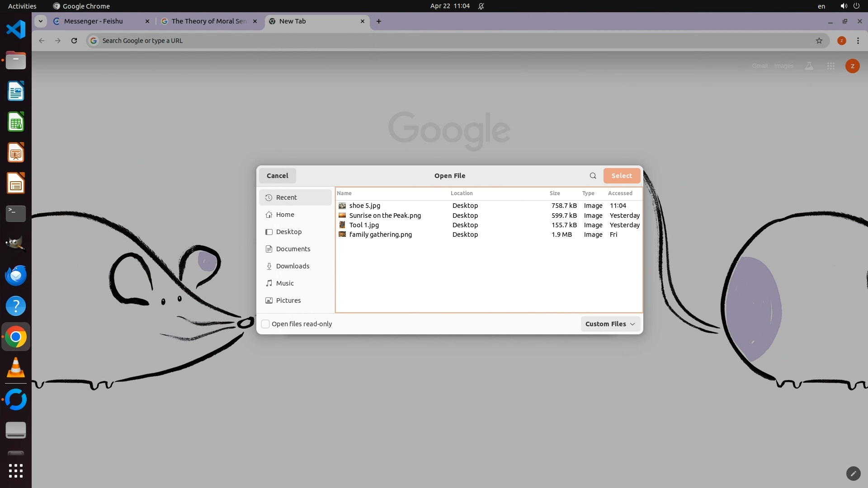The image size is (868, 488).
Task: Enable Open files read-only checkbox
Action: (x=266, y=324)
